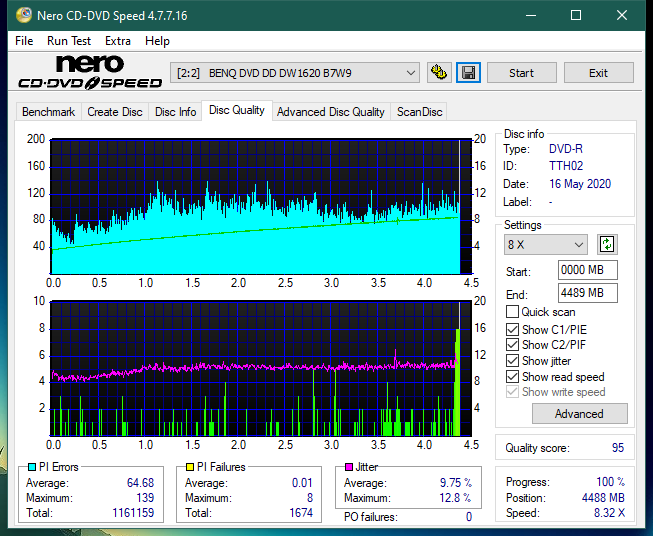
Task: Switch to Advanced Disc Quality tab
Action: (x=331, y=112)
